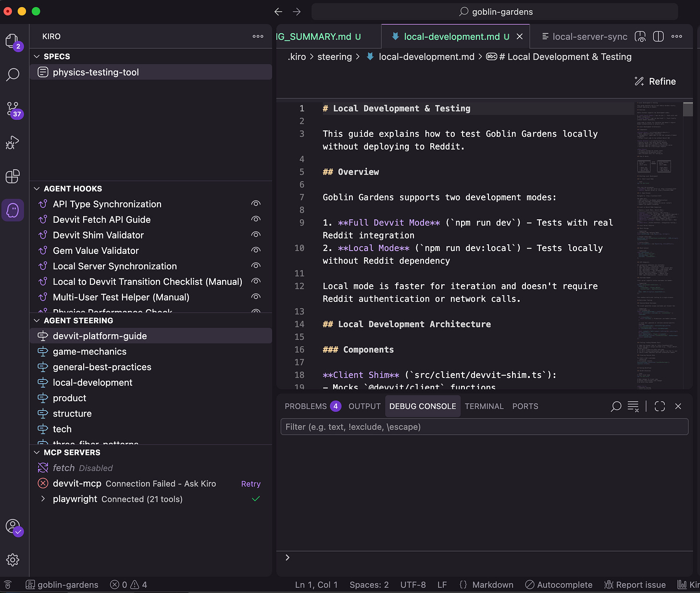Click the devvit-mcp connection failed icon
Image resolution: width=700 pixels, height=593 pixels.
pyautogui.click(x=43, y=483)
